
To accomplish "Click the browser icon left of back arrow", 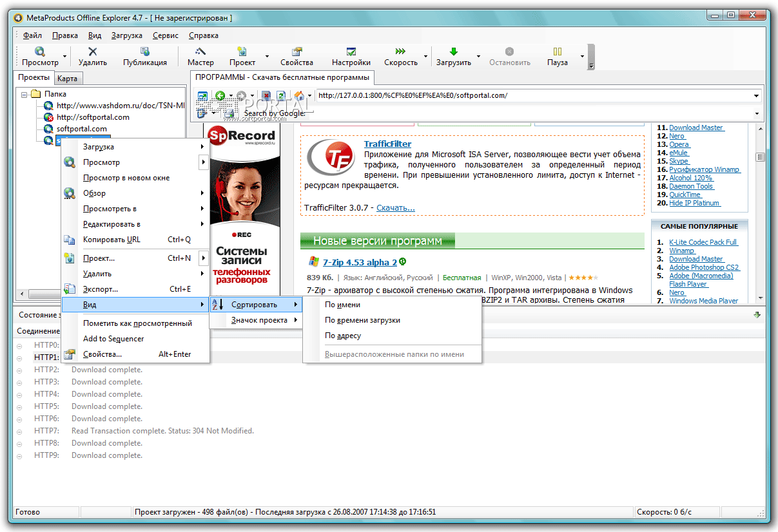I will point(202,96).
